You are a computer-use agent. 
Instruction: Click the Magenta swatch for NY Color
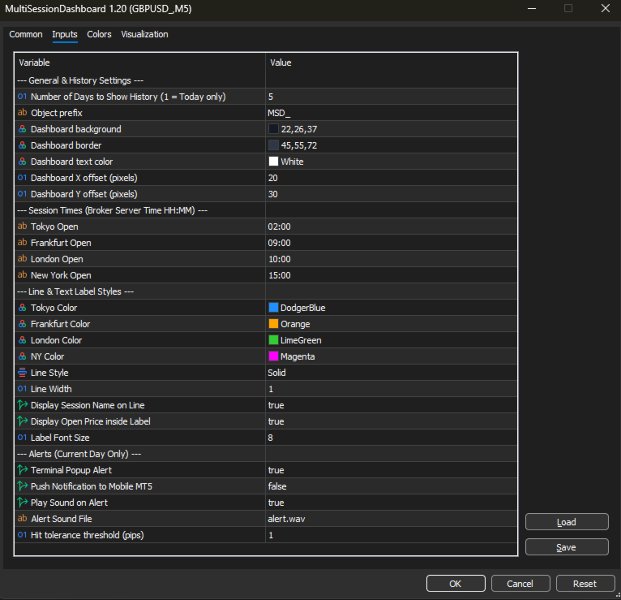pos(273,356)
